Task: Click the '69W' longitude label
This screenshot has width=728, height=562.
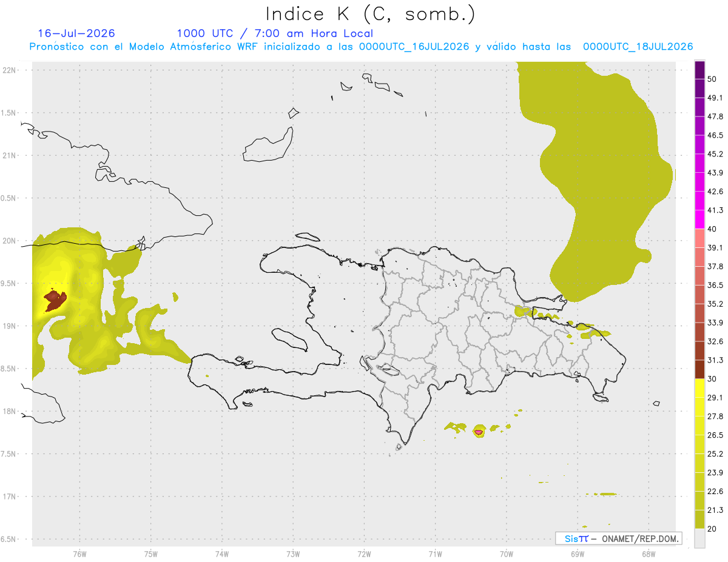Action: pos(577,553)
